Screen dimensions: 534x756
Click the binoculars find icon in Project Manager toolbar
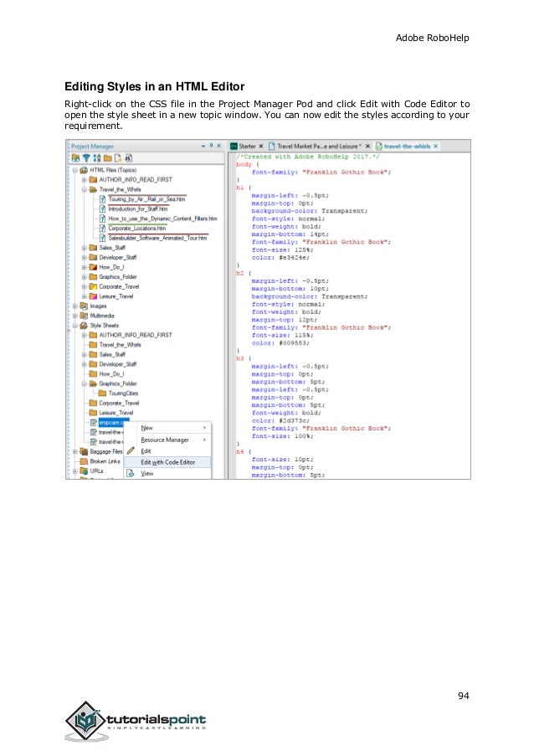[129, 158]
